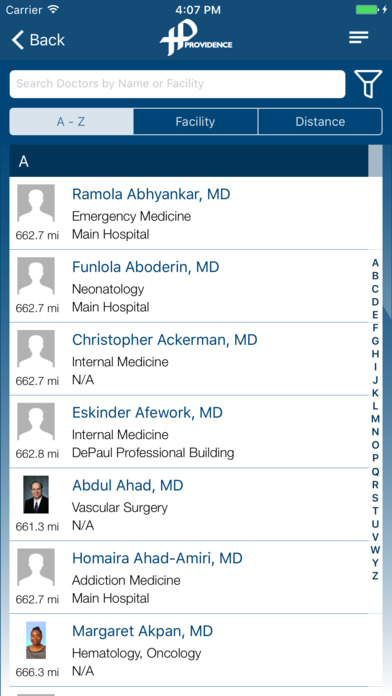Open Homaira Ahad-Amiri, MD profile
392x696 pixels.
196,577
